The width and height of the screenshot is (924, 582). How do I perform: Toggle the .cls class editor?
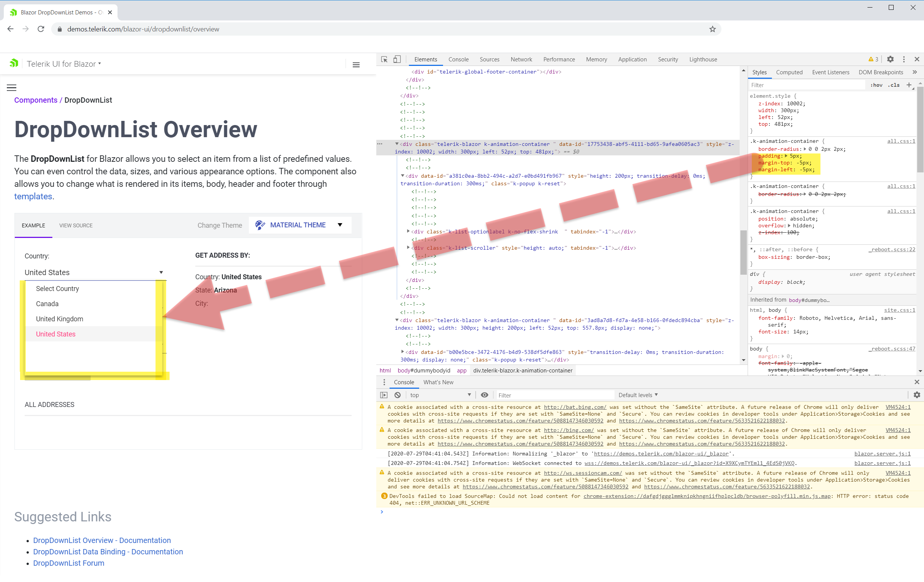coord(894,85)
